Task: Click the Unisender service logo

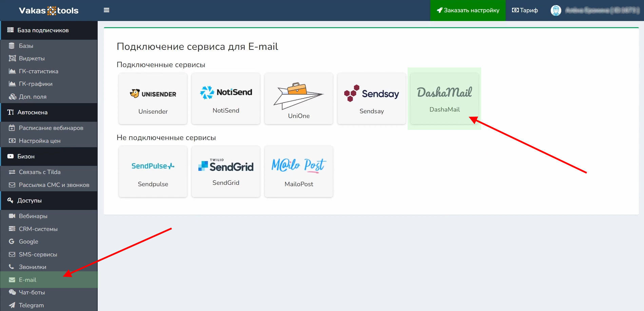Action: pyautogui.click(x=153, y=94)
